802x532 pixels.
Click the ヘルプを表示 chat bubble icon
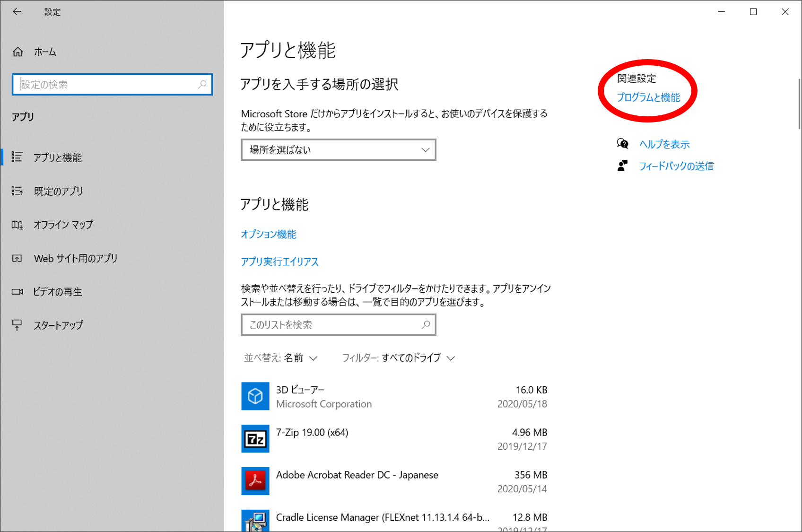tap(622, 143)
